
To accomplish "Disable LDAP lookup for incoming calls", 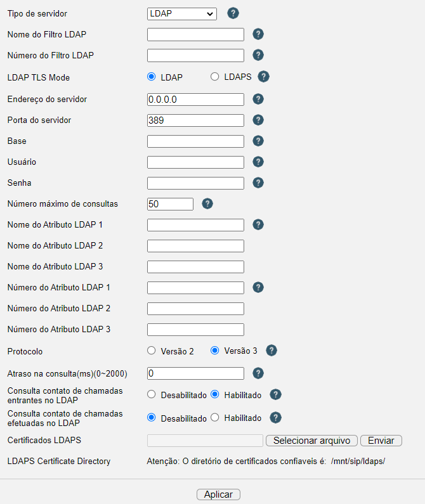I will [151, 394].
